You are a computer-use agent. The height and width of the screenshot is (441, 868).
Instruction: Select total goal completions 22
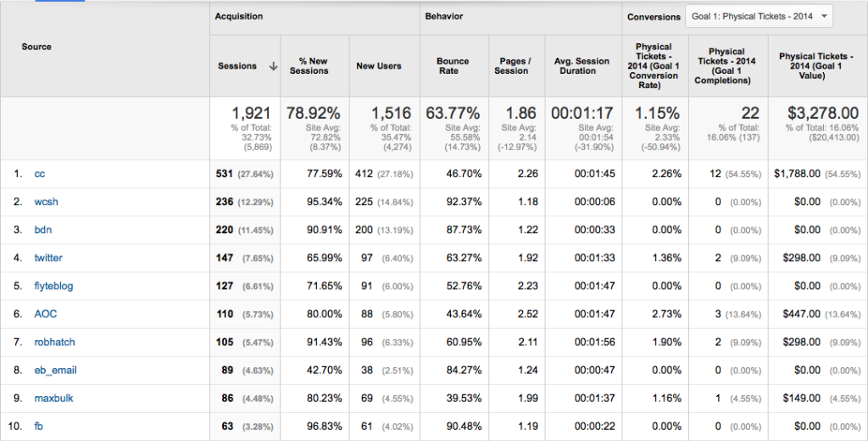pos(750,113)
